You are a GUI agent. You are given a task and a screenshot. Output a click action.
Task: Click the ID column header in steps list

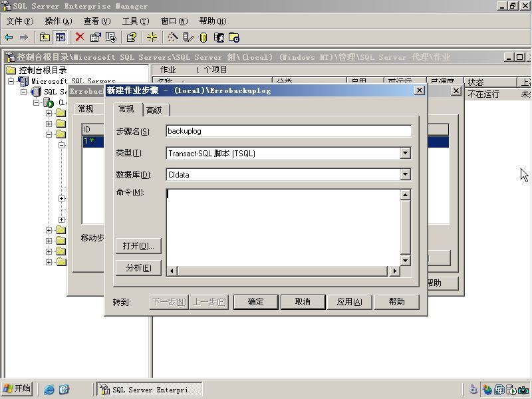pyautogui.click(x=93, y=130)
